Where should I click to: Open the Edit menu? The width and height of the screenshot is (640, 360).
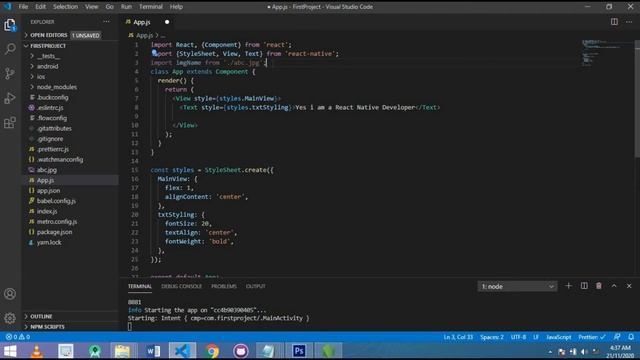point(40,7)
